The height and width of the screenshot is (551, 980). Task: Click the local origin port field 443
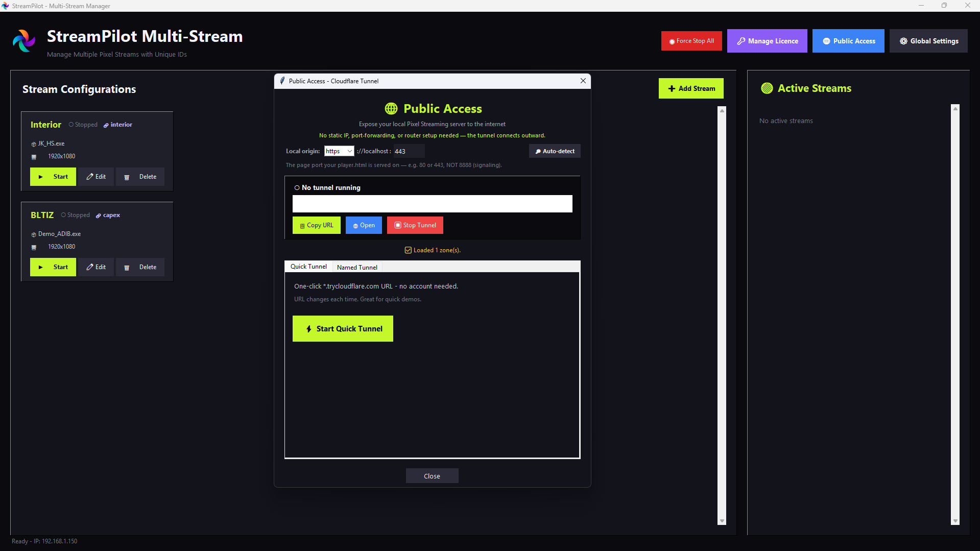click(409, 151)
